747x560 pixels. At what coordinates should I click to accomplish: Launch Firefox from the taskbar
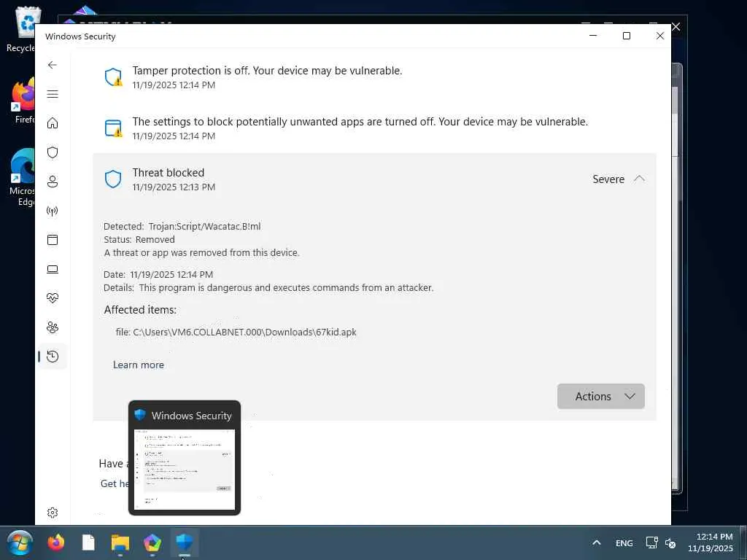(55, 542)
